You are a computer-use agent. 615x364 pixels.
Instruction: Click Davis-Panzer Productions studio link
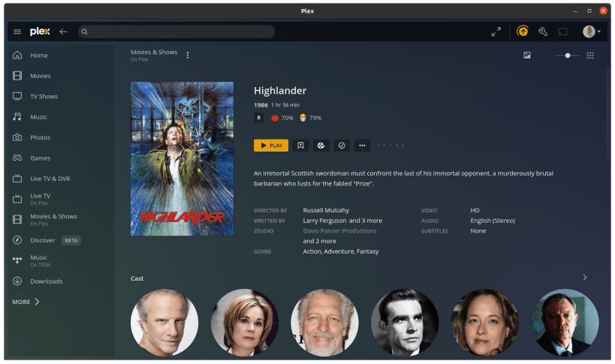[339, 230]
